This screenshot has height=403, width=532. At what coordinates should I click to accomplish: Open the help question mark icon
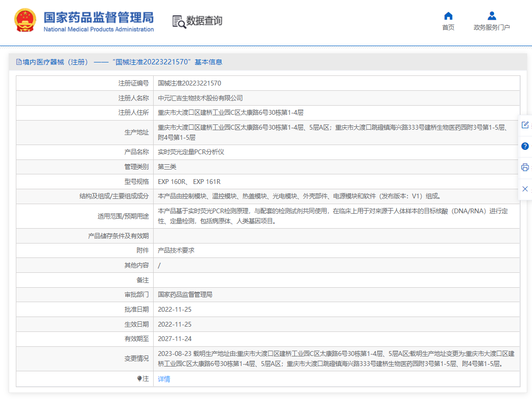[525, 146]
